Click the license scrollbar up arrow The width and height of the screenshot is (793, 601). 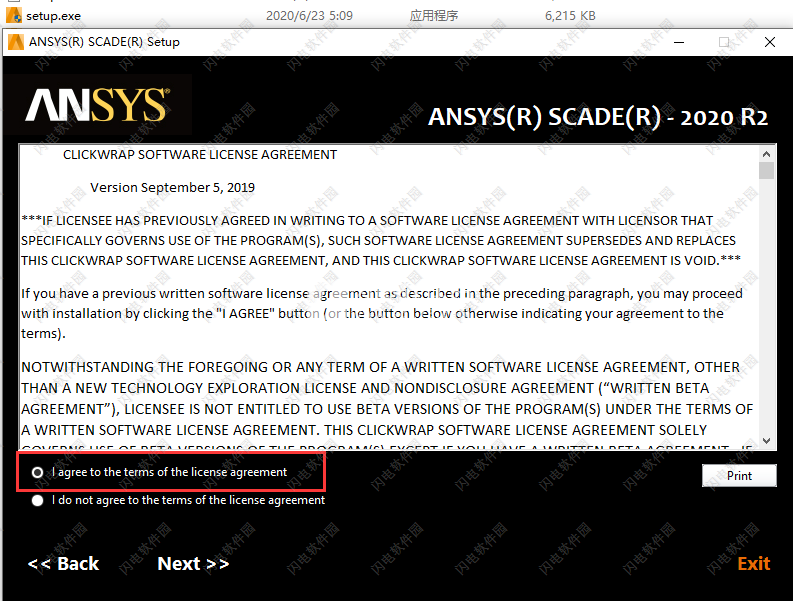coord(766,154)
